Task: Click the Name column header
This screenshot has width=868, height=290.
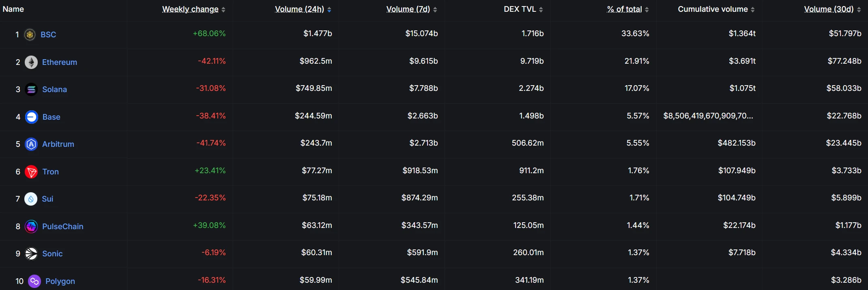Action: tap(13, 9)
